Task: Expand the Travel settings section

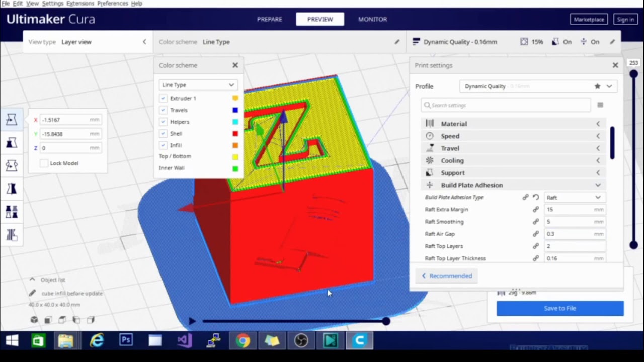Action: [x=513, y=148]
